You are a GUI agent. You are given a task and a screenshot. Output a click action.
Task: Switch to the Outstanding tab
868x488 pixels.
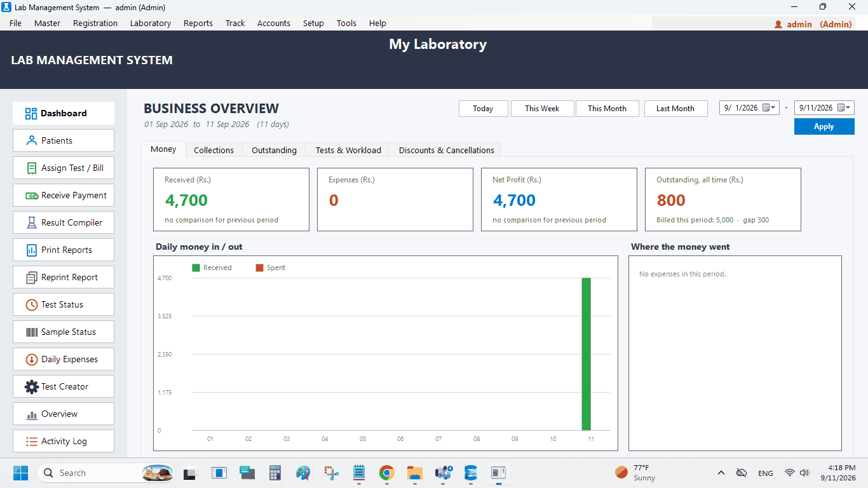[274, 150]
